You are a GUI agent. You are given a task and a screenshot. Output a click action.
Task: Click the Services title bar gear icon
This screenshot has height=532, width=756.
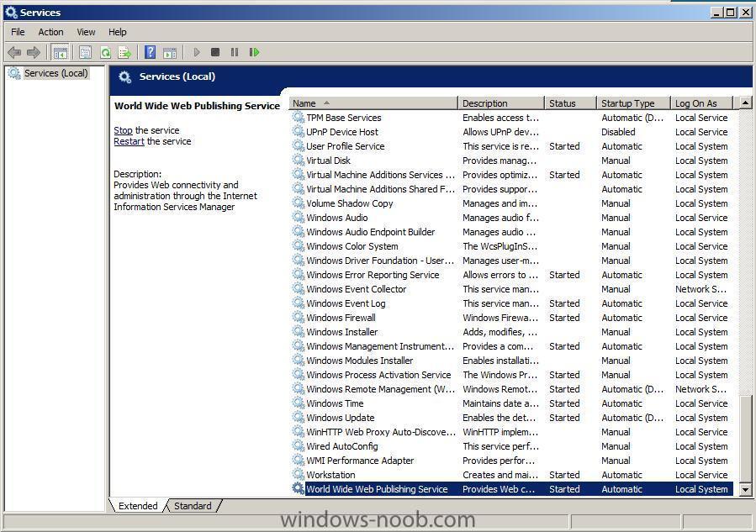click(x=11, y=13)
